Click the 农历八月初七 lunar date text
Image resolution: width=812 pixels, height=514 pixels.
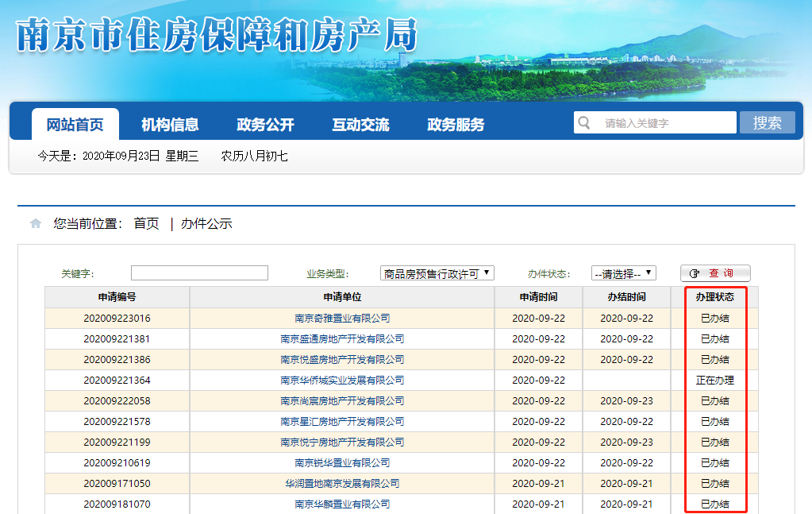tap(254, 156)
